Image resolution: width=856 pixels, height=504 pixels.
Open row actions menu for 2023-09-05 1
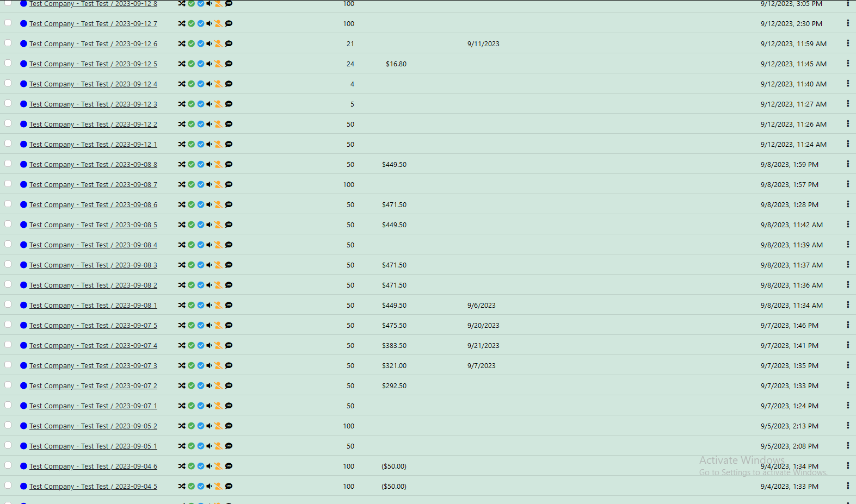[848, 446]
